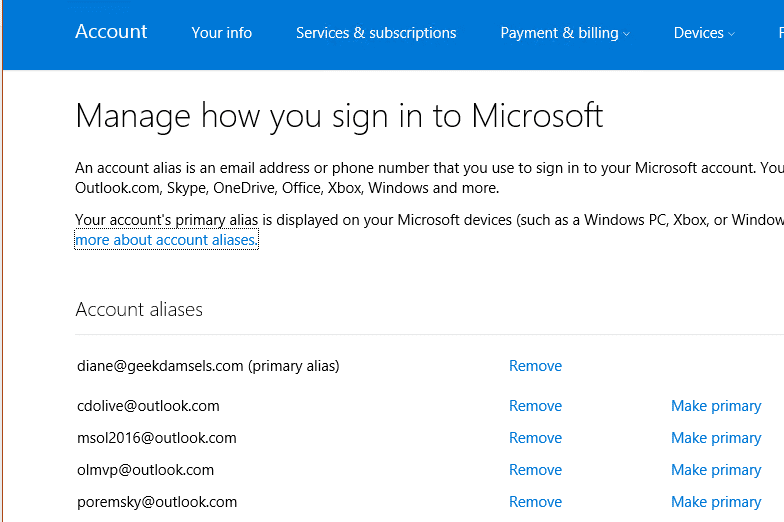Image resolution: width=784 pixels, height=522 pixels.
Task: Remove the msol2016@outlook.com alias
Action: pos(536,438)
